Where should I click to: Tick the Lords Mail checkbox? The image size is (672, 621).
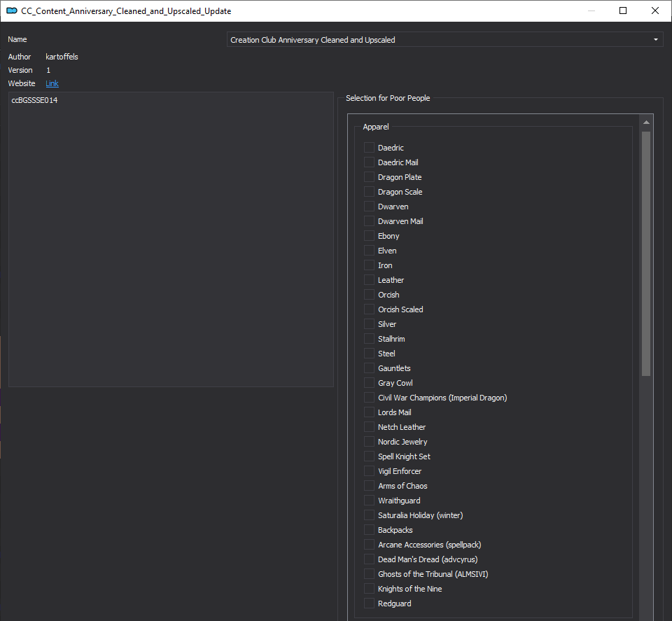(369, 412)
